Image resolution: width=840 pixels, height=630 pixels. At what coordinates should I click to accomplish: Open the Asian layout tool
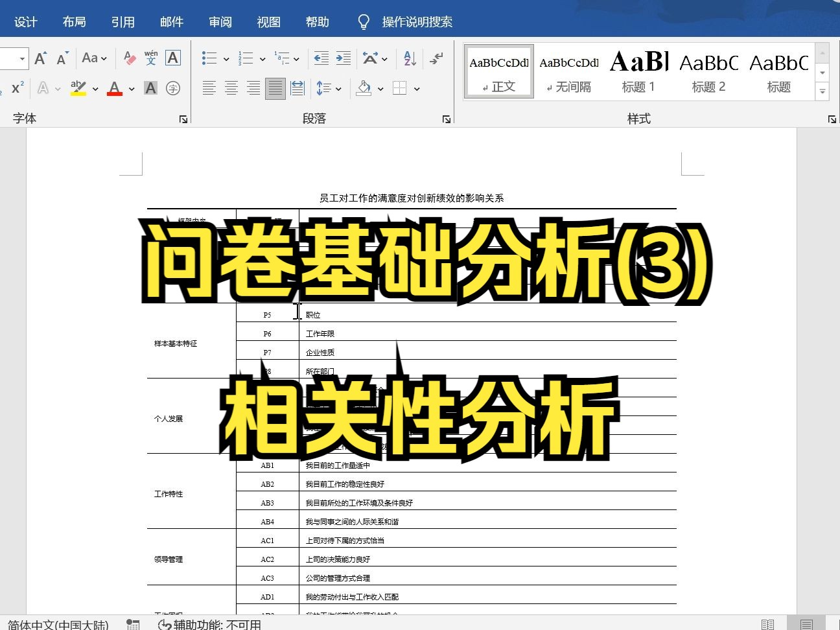(370, 58)
